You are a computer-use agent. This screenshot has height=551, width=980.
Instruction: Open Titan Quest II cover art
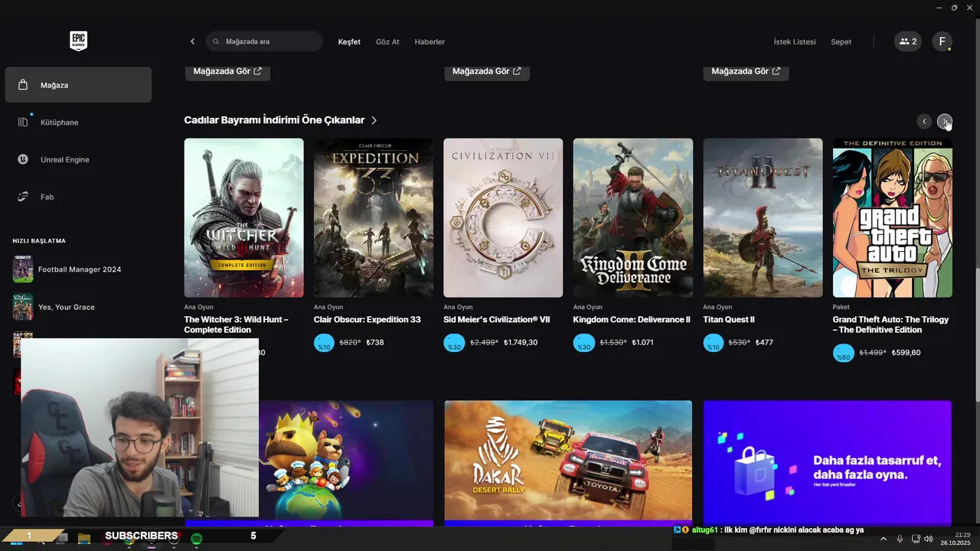[763, 218]
